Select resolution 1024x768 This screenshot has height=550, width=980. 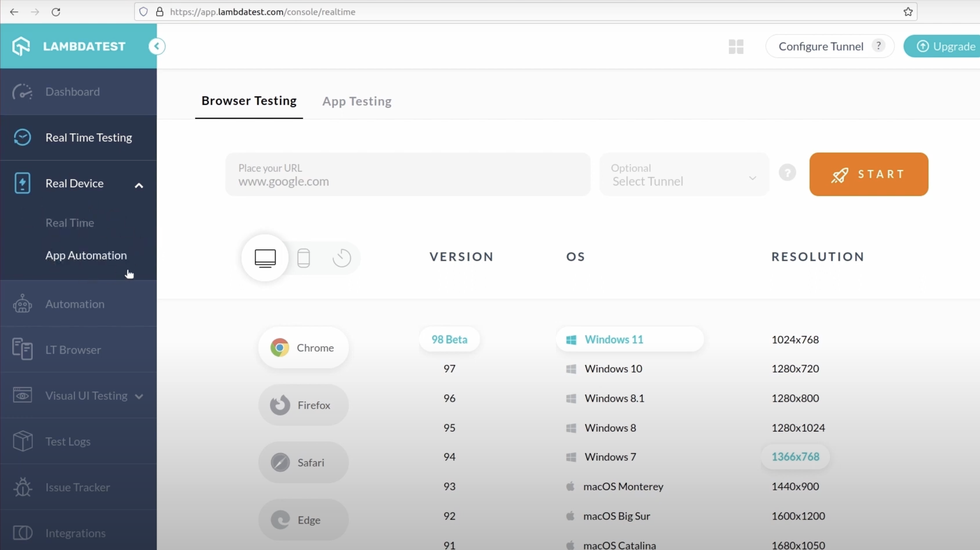(795, 339)
